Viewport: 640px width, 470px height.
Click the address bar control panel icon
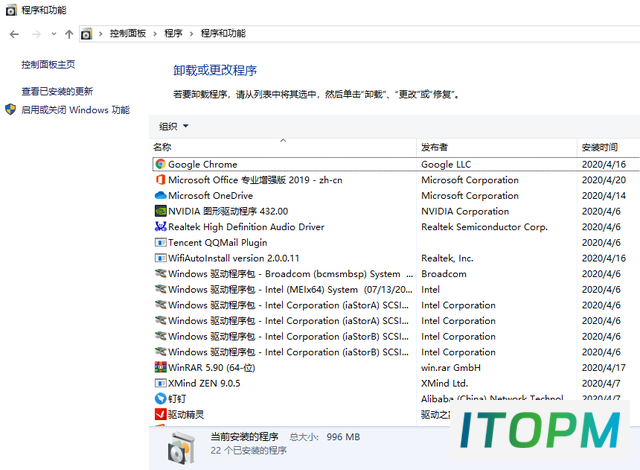coord(86,34)
